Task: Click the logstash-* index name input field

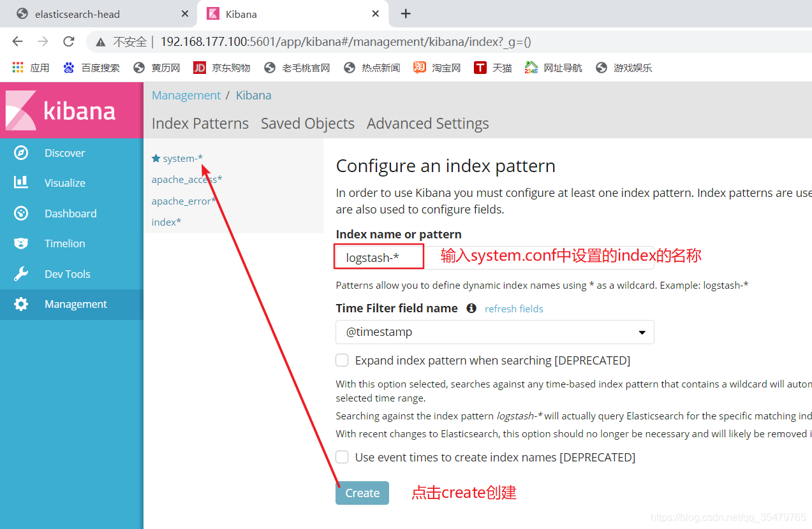Action: point(495,257)
